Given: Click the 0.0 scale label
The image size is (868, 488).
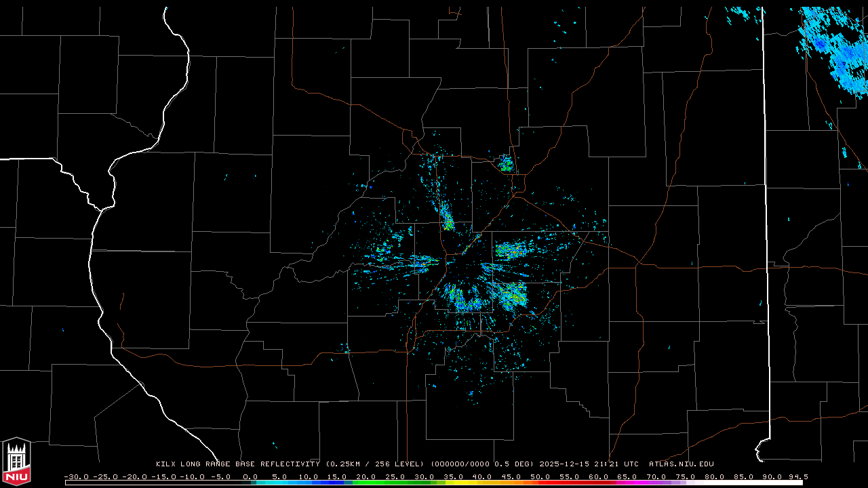Looking at the screenshot, I should pyautogui.click(x=250, y=476).
